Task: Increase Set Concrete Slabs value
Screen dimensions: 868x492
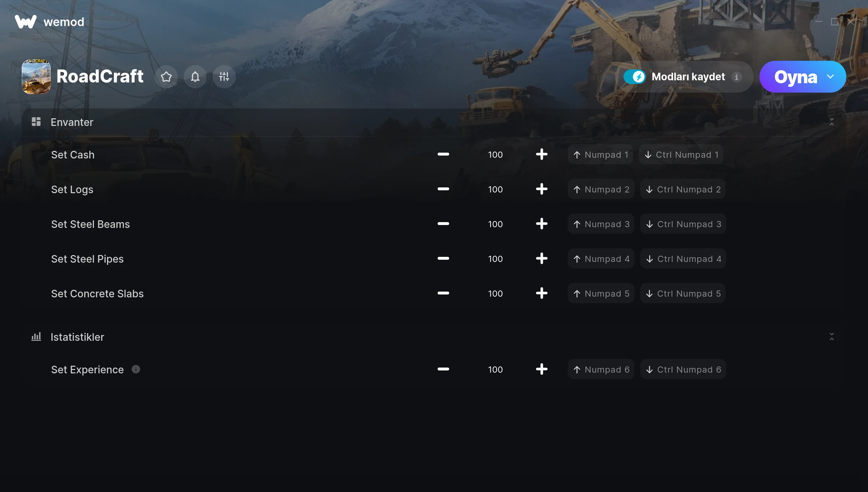Action: pos(542,293)
